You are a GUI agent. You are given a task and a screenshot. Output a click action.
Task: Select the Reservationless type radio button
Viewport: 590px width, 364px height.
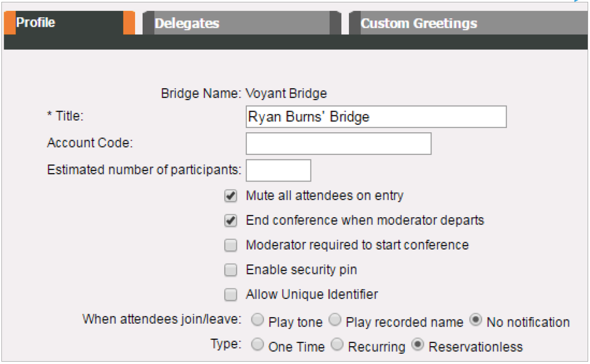tap(417, 346)
